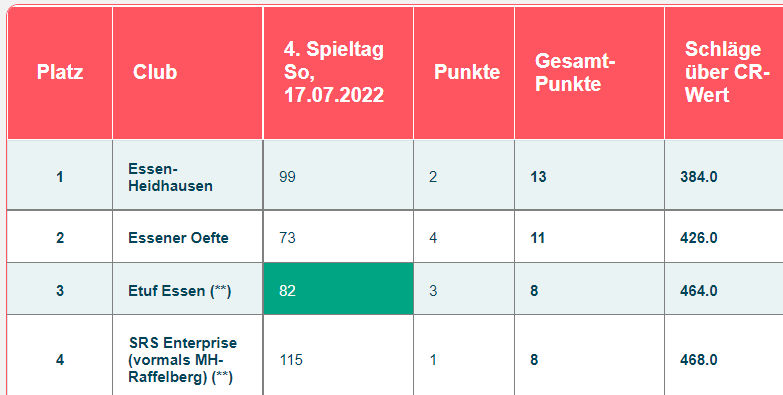Viewport: 783px width, 395px height.
Task: Click the 384.0 strokes value
Action: point(699,177)
